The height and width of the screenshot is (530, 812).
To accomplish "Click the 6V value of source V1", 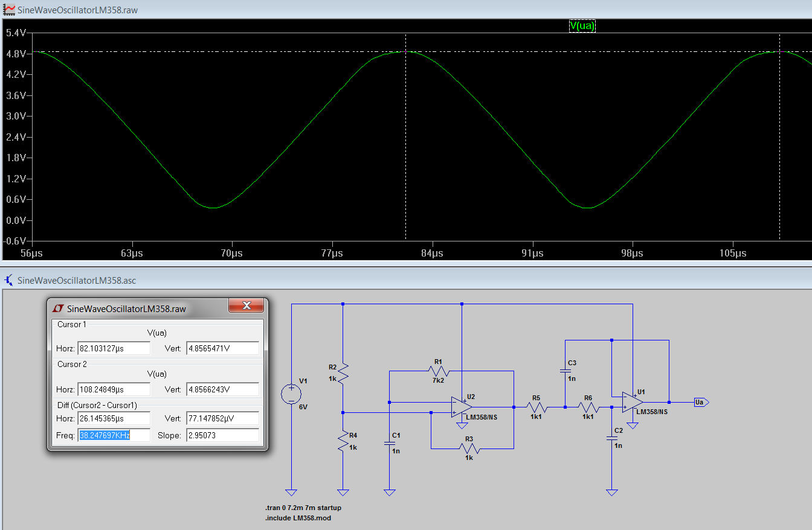I will point(303,407).
